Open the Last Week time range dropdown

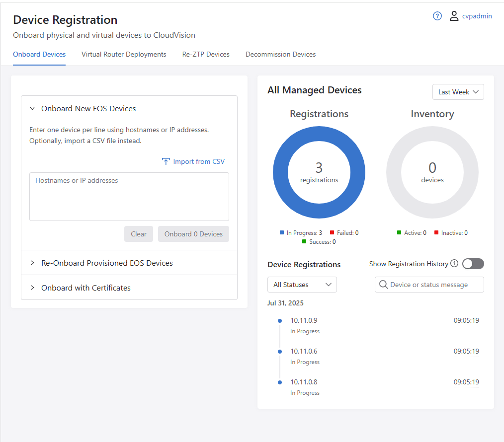click(458, 92)
